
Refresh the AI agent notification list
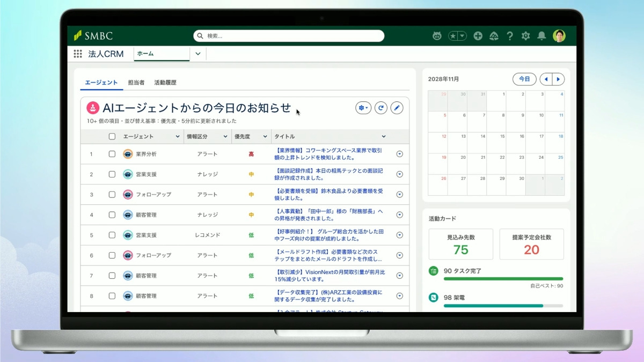click(381, 108)
